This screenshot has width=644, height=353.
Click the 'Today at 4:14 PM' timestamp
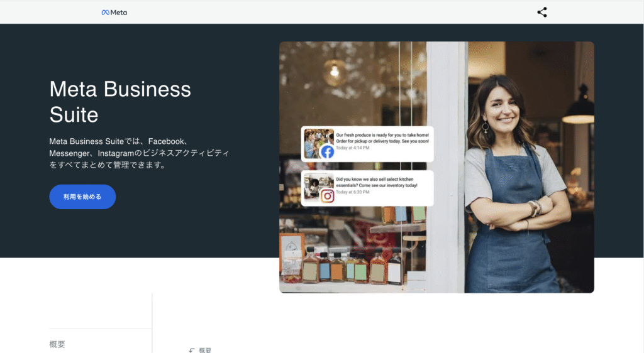[x=352, y=148]
